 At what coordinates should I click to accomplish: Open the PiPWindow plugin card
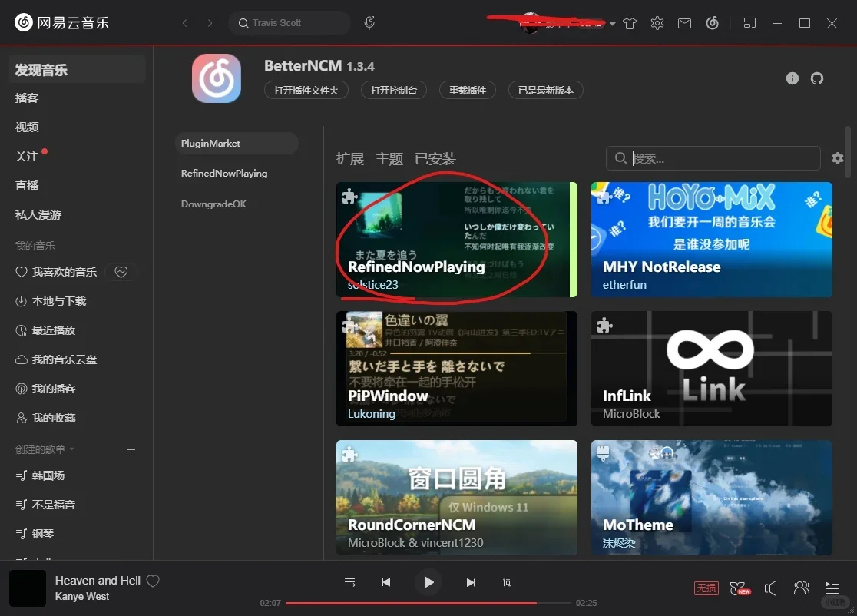(456, 369)
